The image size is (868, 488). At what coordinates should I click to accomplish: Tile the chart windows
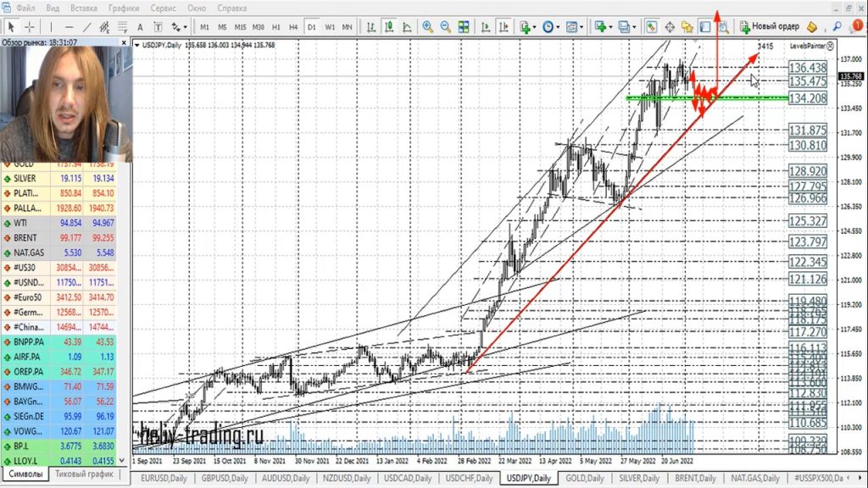tap(463, 26)
